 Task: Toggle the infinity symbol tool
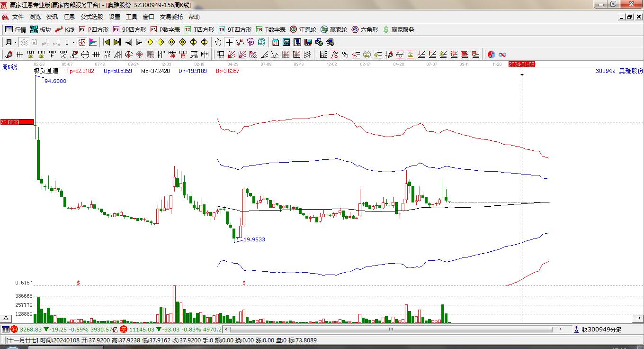tap(502, 55)
